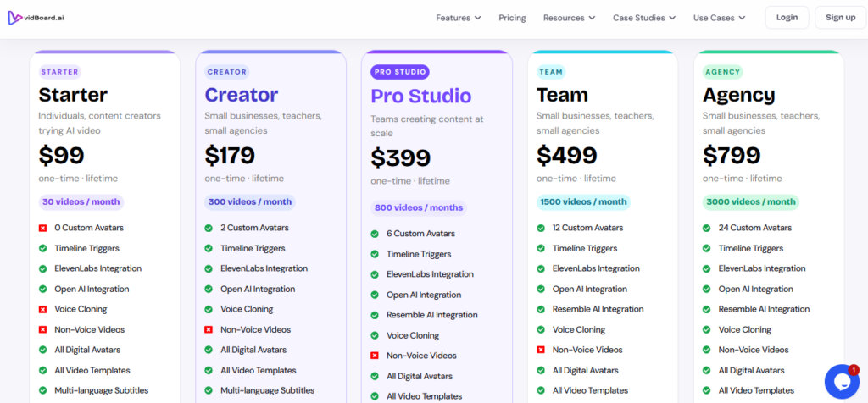868x403 pixels.
Task: Open the chat support bubble
Action: [x=842, y=381]
